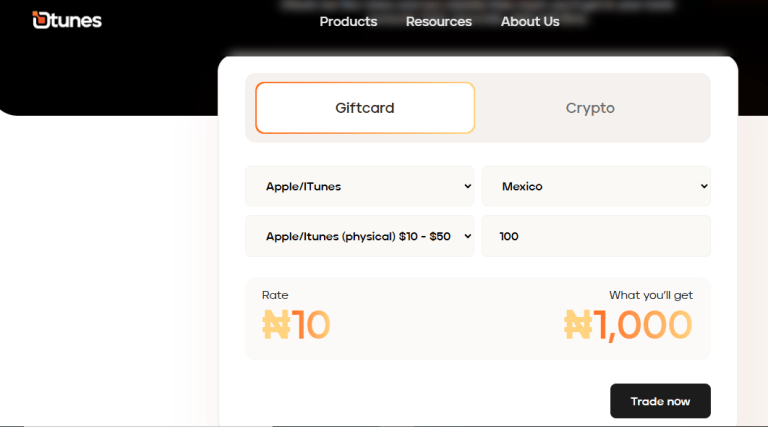Click the 'tunes' wordmark in the header
Screen dimensions: 768x427
(x=76, y=20)
